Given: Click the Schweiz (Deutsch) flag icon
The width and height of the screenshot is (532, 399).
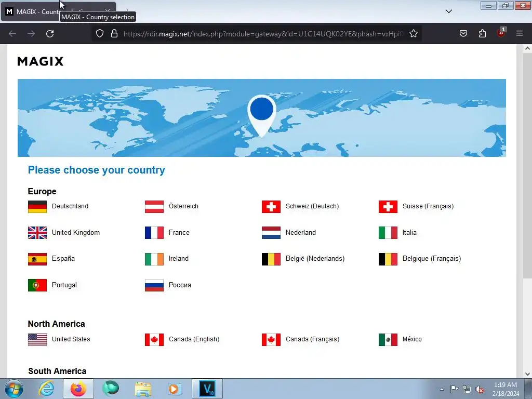Looking at the screenshot, I should click(271, 207).
